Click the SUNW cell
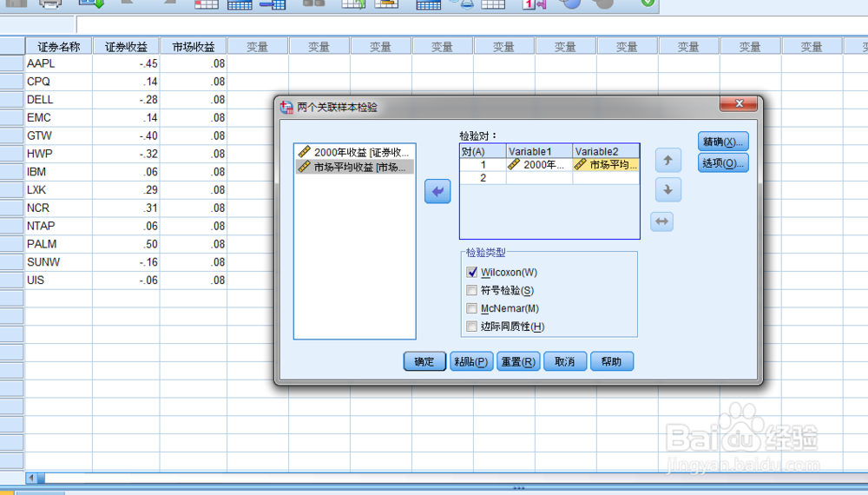Image resolution: width=868 pixels, height=495 pixels. tap(59, 262)
